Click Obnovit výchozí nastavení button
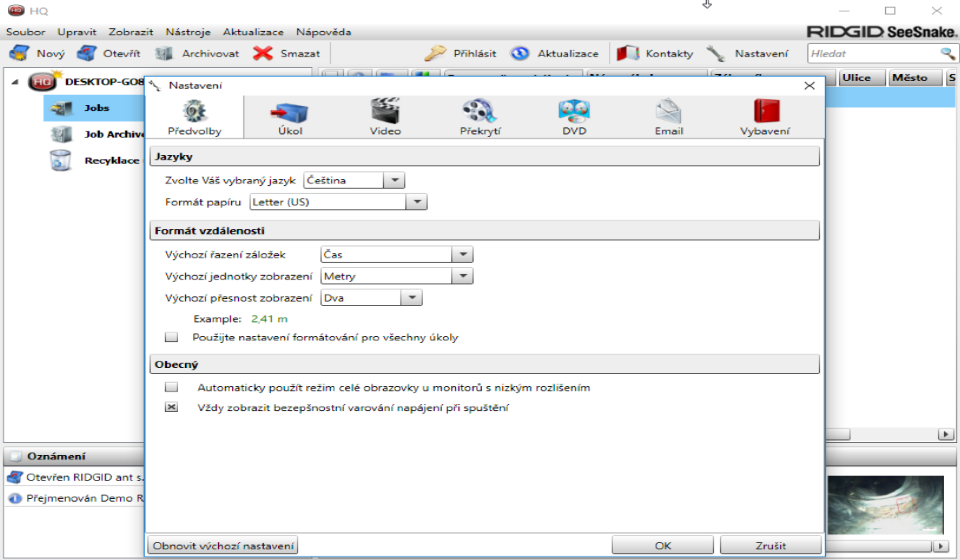This screenshot has height=560, width=960. [x=223, y=545]
